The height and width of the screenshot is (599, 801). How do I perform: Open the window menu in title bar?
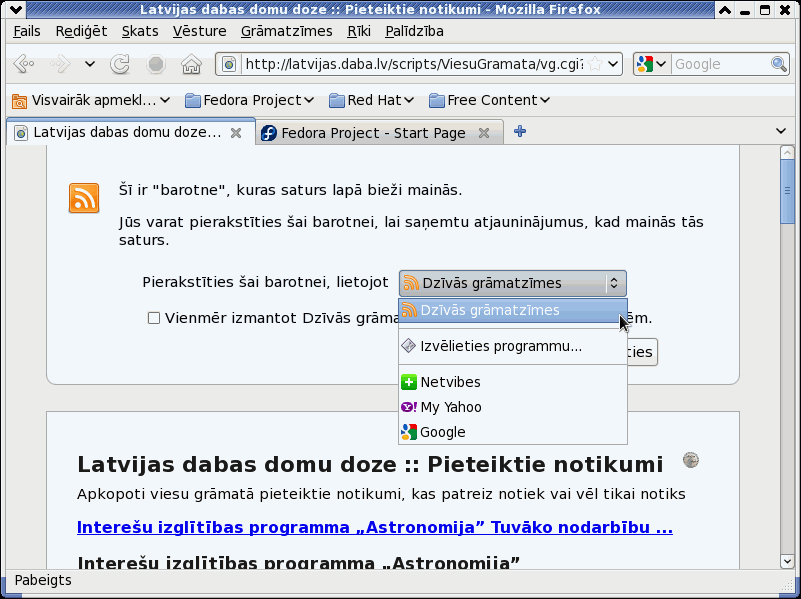click(15, 9)
